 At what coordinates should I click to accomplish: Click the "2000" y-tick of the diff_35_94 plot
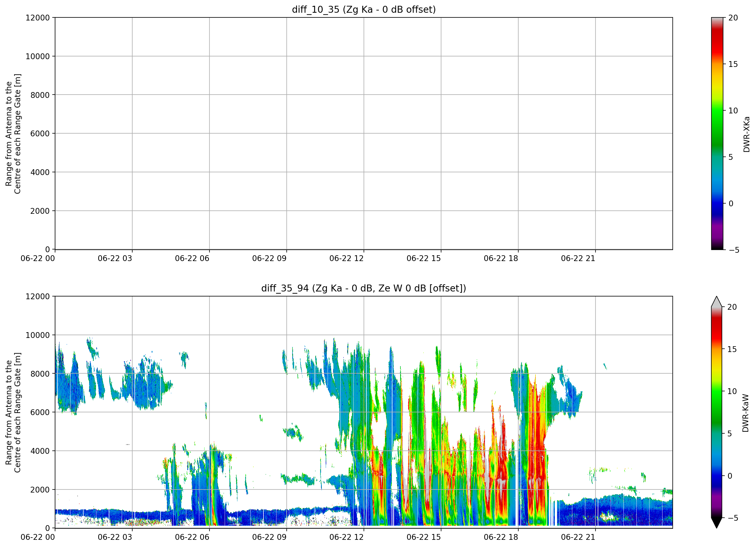point(40,490)
